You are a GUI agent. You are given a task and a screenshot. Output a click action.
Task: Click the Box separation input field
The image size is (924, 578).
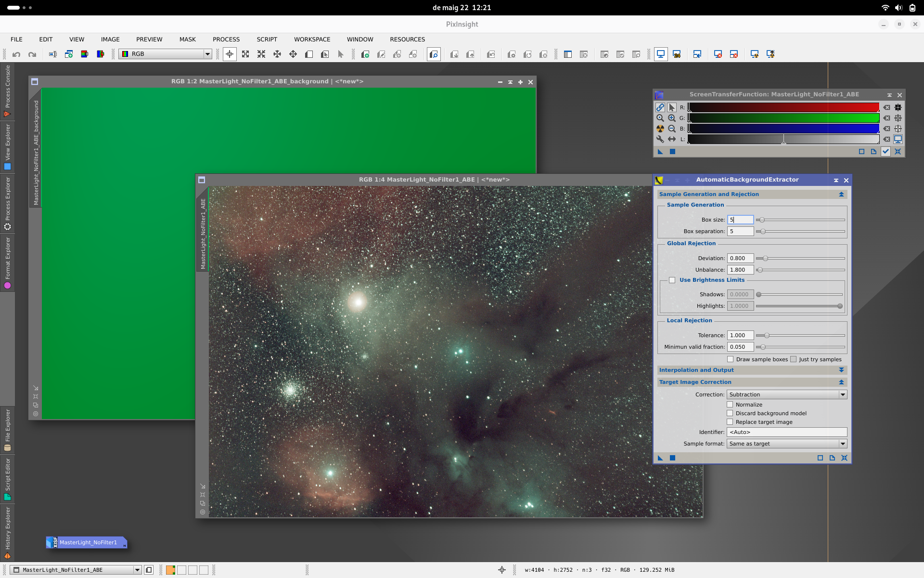[x=740, y=231]
